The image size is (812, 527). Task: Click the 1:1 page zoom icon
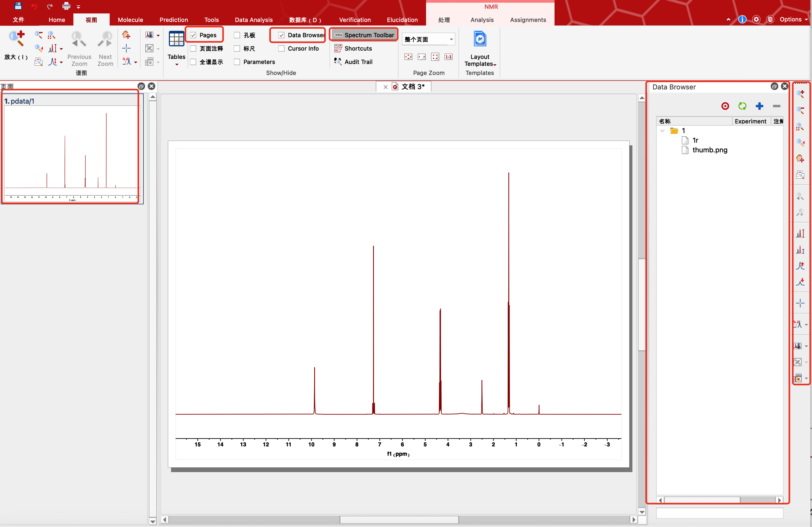[x=448, y=57]
